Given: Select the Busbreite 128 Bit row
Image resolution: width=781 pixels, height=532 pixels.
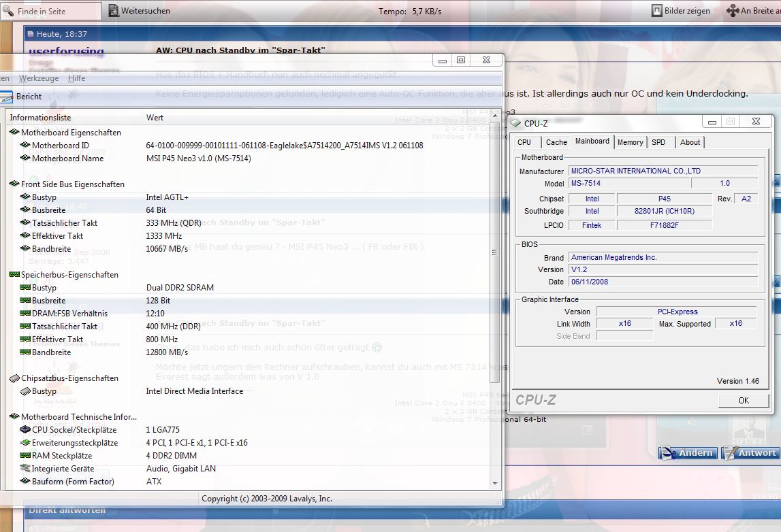Looking at the screenshot, I should [x=249, y=301].
